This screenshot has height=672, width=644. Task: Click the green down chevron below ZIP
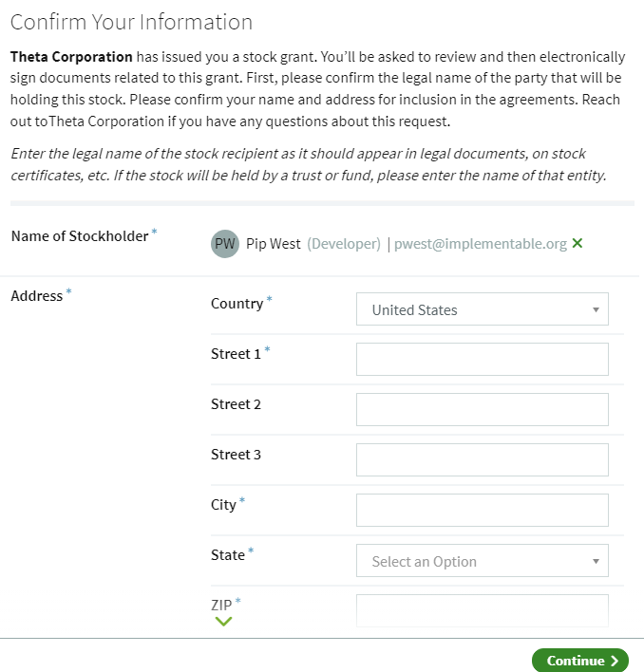point(223,621)
